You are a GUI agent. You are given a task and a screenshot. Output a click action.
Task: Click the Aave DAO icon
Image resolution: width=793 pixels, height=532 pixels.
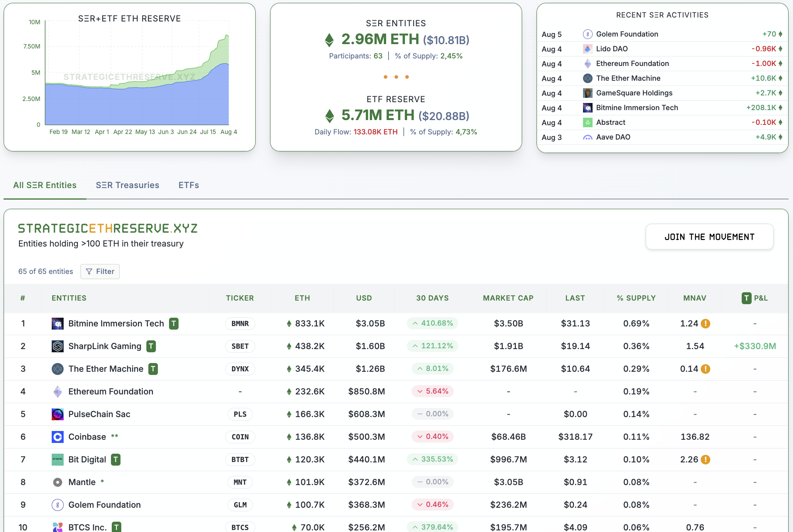point(587,137)
